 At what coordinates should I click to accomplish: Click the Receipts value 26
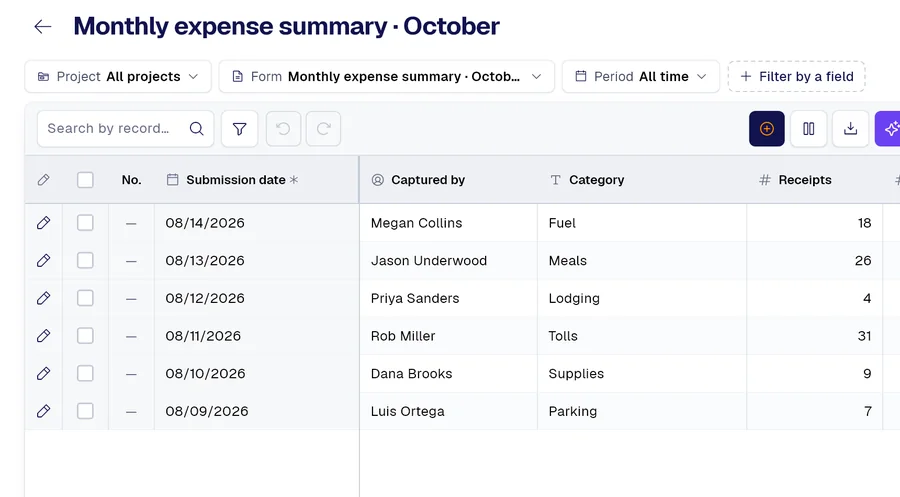point(814,261)
